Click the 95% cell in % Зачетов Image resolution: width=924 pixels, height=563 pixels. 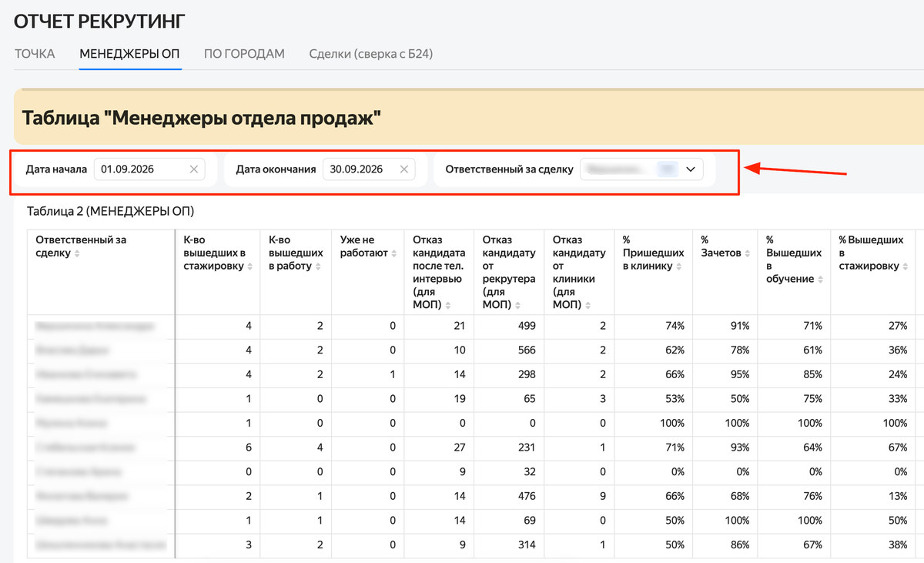coord(740,375)
